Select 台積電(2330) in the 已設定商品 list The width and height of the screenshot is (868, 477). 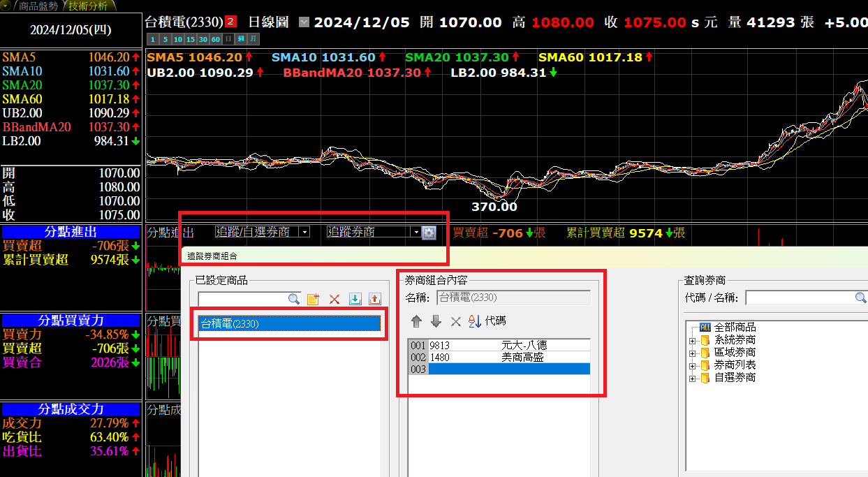289,324
